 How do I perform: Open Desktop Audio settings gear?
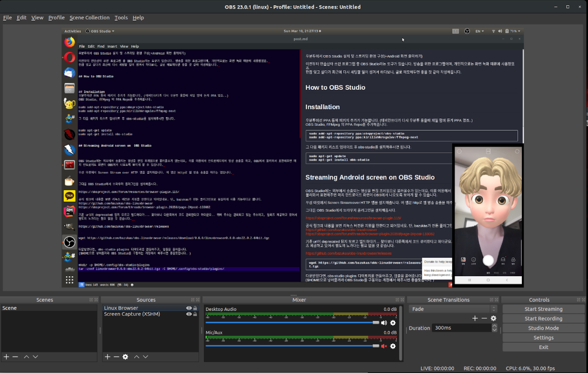(393, 323)
